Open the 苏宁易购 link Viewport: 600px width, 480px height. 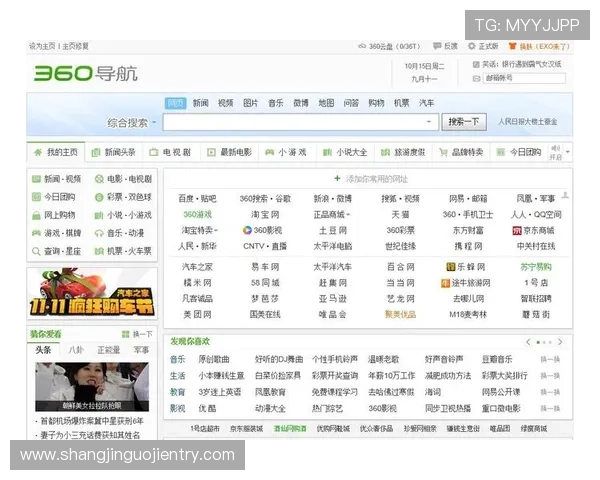(x=536, y=267)
